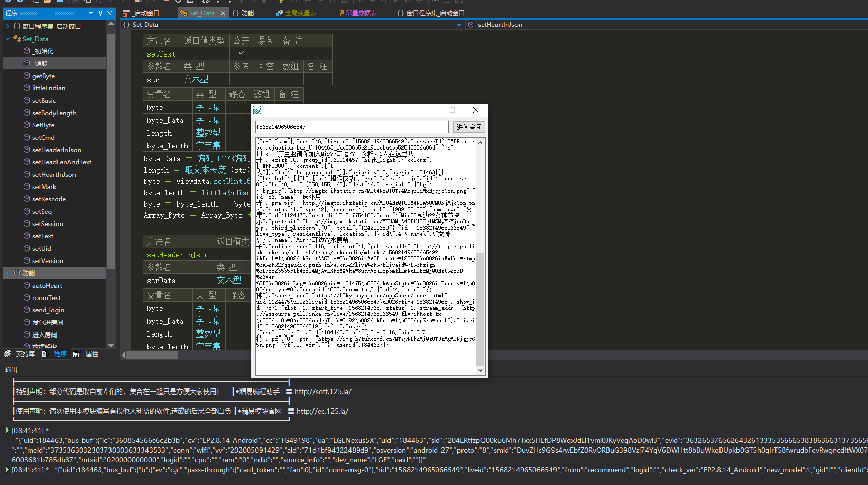
Task: Click tree panel scroll down arrow
Action: [110, 345]
